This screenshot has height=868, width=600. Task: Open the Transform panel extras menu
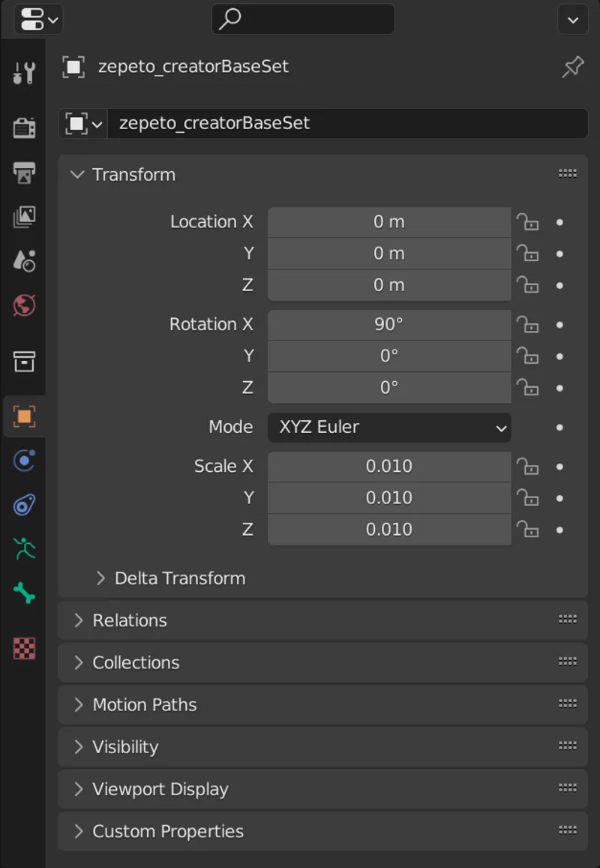(x=567, y=173)
